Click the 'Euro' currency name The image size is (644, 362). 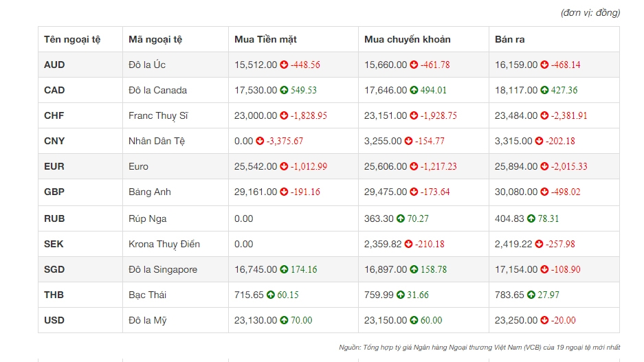point(138,166)
